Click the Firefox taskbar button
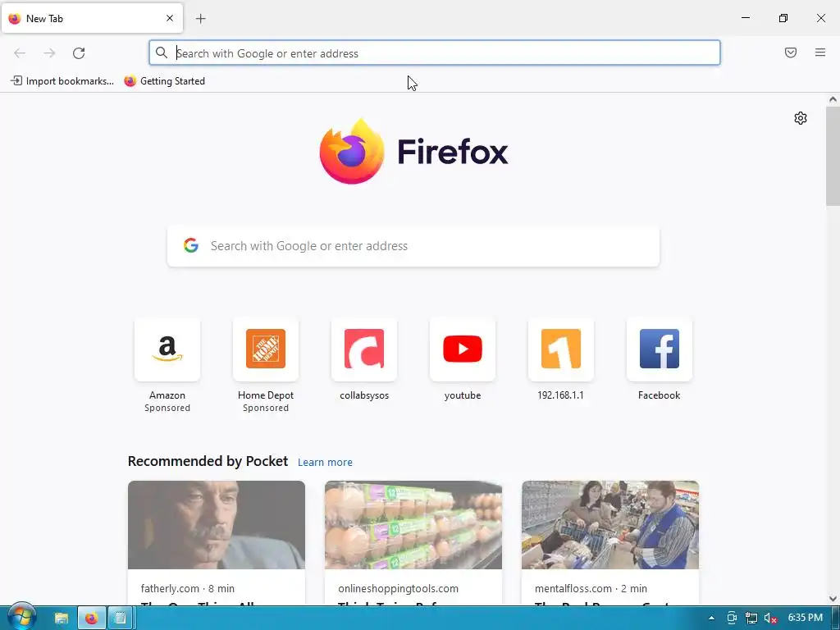 click(x=92, y=619)
